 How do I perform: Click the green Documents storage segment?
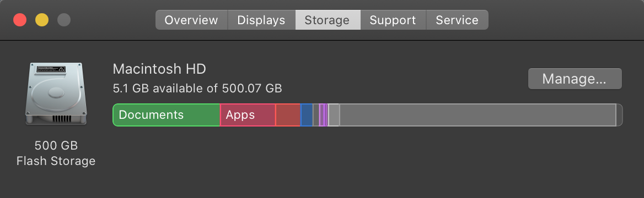point(167,115)
